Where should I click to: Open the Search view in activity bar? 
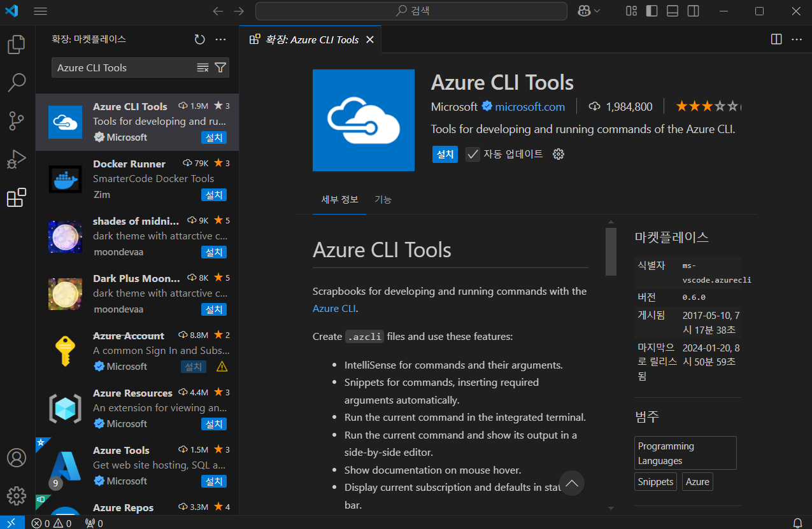pyautogui.click(x=17, y=82)
